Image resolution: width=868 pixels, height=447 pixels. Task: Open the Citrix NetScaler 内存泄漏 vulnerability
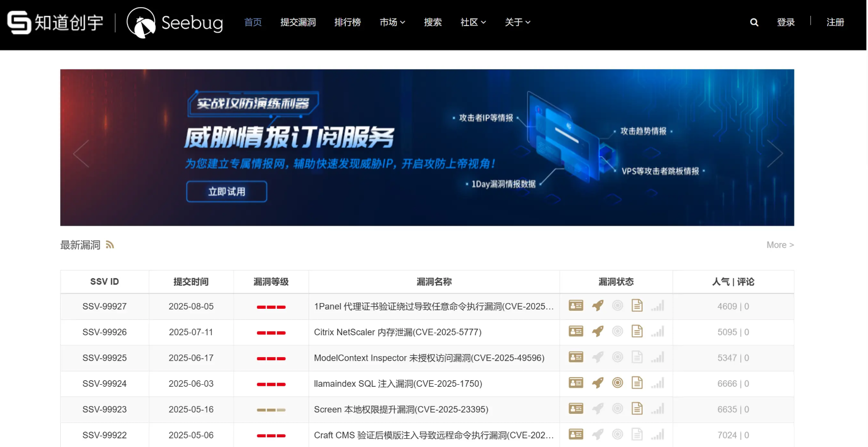(x=397, y=332)
